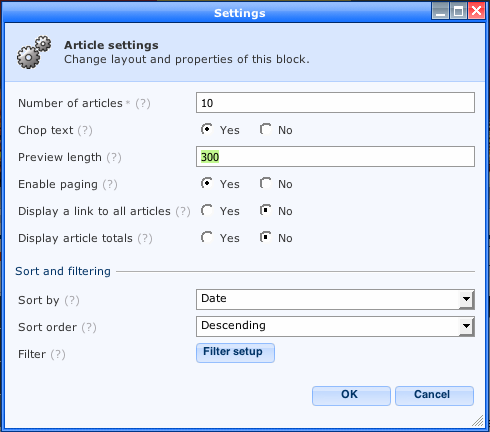Expand the Sort order Descending dropdown
The image size is (490, 432).
335,326
